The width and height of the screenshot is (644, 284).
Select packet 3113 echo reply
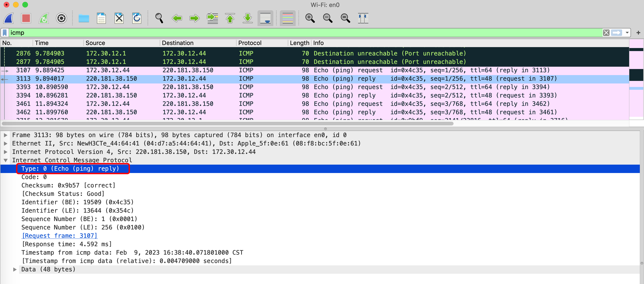315,79
